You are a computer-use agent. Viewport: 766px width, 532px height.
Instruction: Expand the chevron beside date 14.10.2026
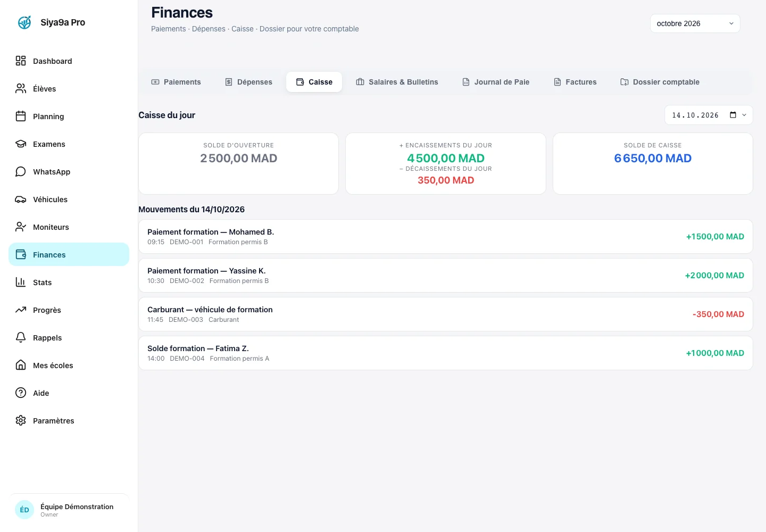[x=744, y=115]
